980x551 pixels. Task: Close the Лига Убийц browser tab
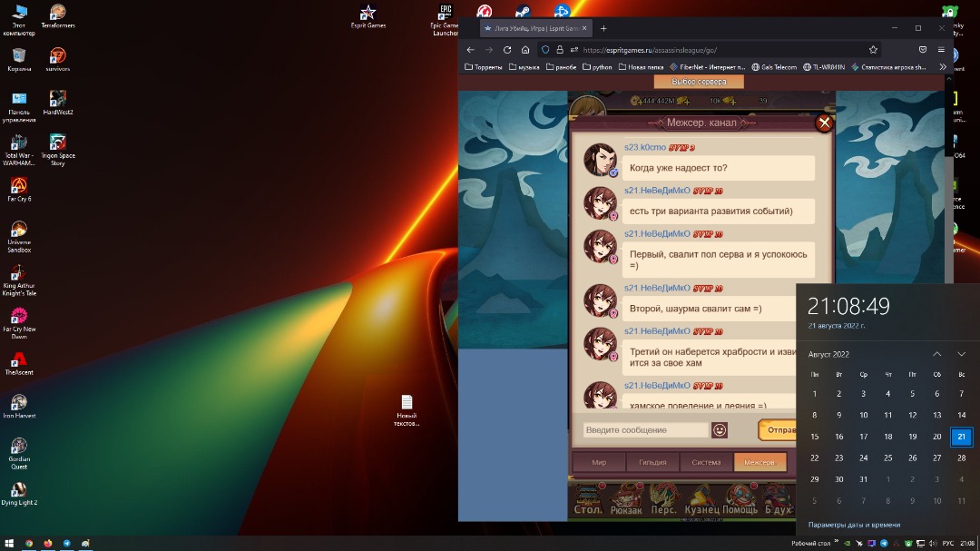(584, 28)
